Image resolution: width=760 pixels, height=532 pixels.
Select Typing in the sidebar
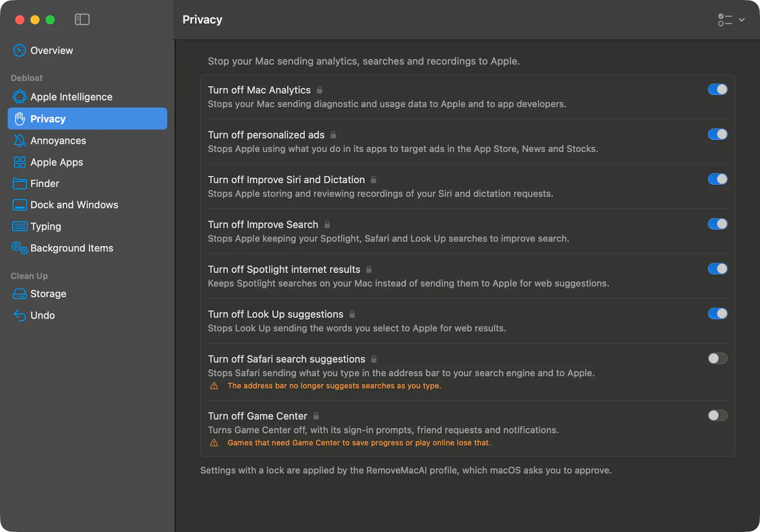[x=87, y=227]
